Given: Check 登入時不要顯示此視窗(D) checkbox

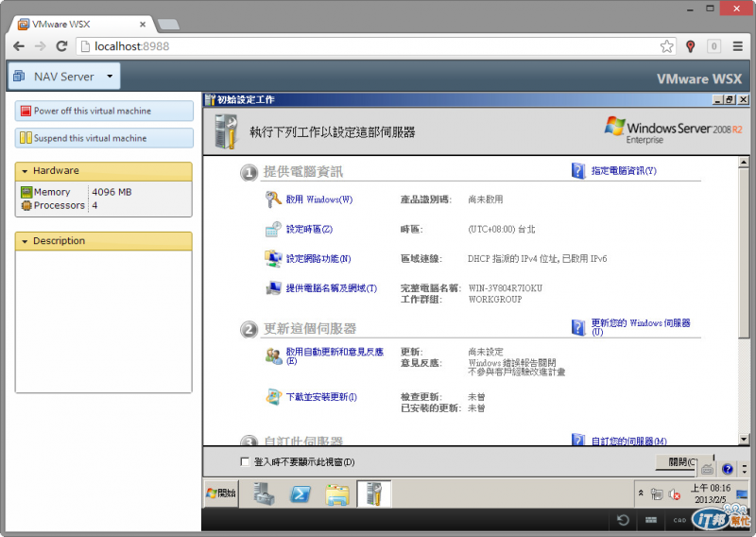Looking at the screenshot, I should (x=245, y=461).
